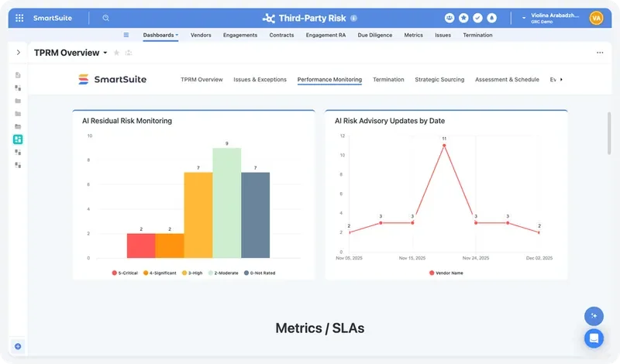Click the orange 4-Significant bar
The image size is (620, 364).
170,246
